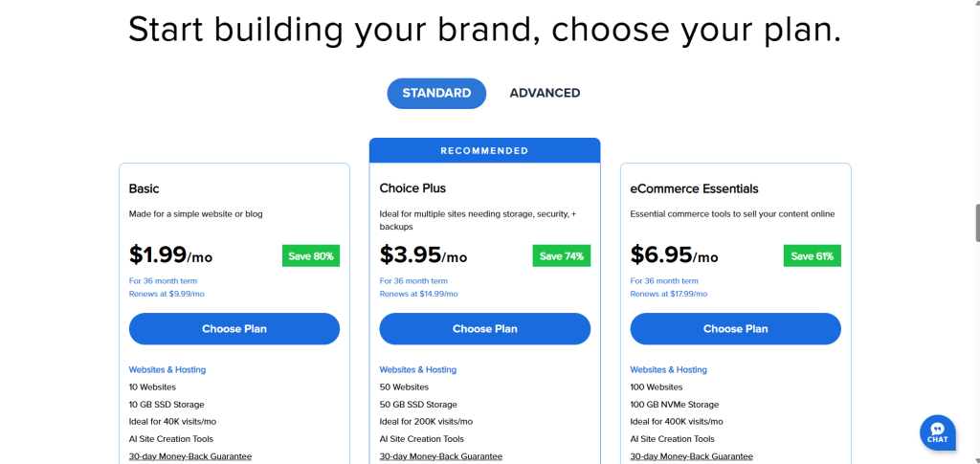980x464 pixels.
Task: Open the Chat support bubble
Action: tap(937, 432)
